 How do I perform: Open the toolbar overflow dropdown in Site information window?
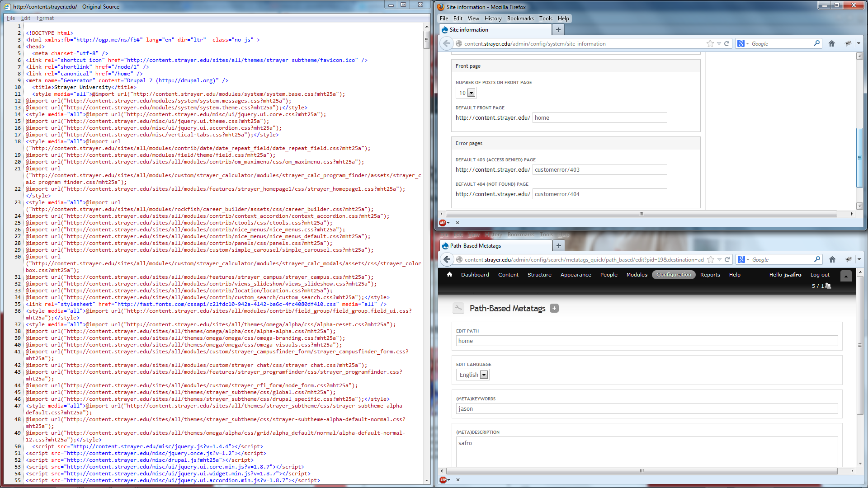click(859, 43)
